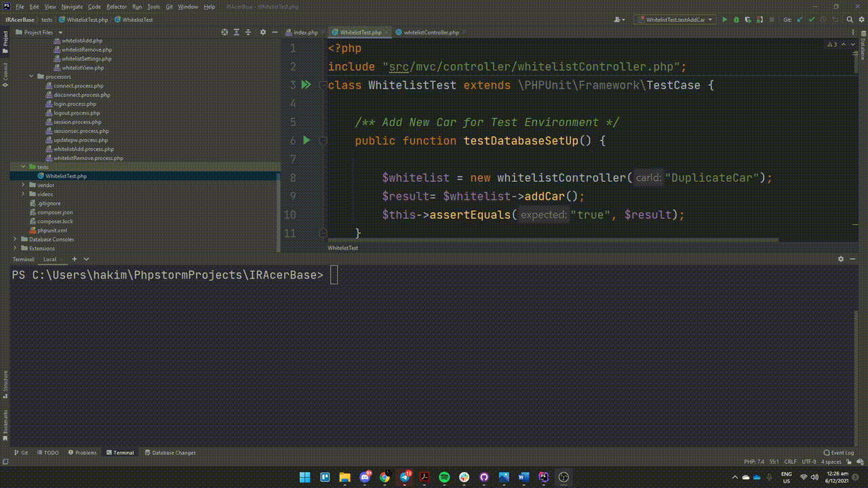868x488 pixels.
Task: Select phpunit.xml in the project tree
Action: [x=52, y=230]
